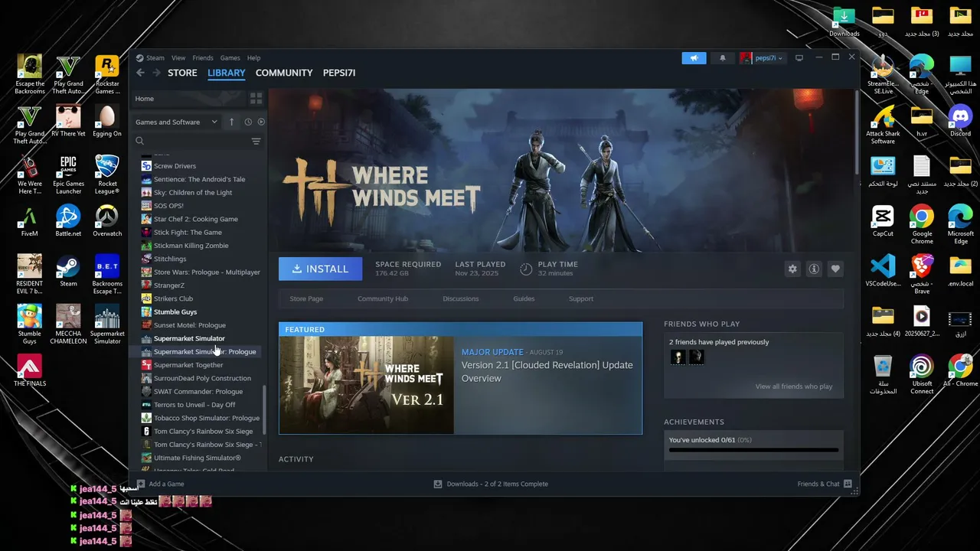The image size is (980, 551).
Task: Click the library search magnifier icon
Action: pos(140,141)
